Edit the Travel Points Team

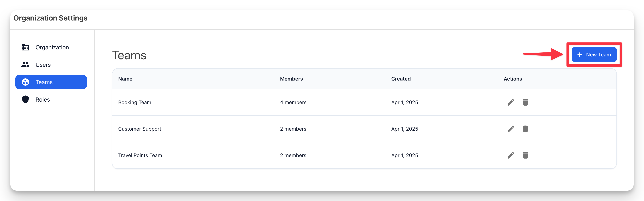click(x=511, y=155)
